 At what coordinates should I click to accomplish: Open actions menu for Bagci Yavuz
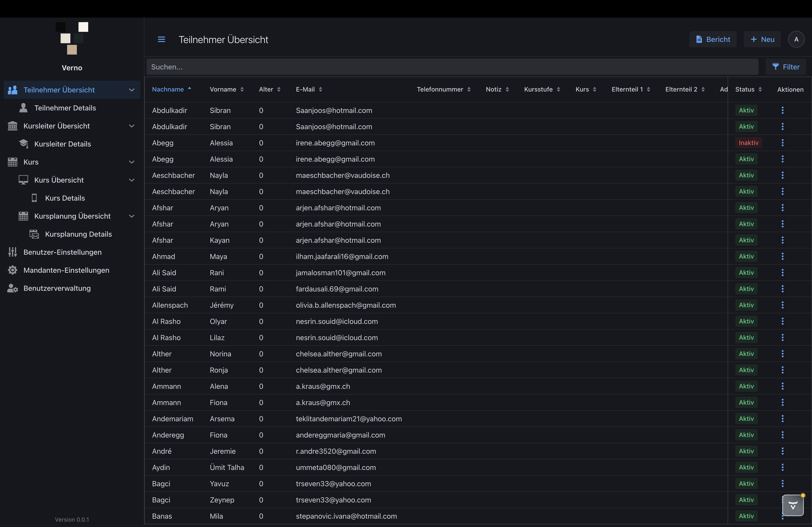tap(782, 484)
